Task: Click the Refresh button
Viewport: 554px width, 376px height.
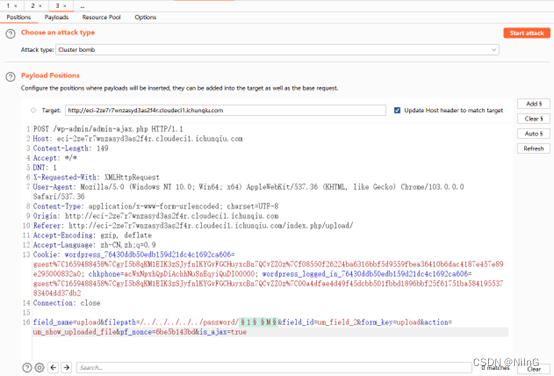Action: (x=534, y=148)
